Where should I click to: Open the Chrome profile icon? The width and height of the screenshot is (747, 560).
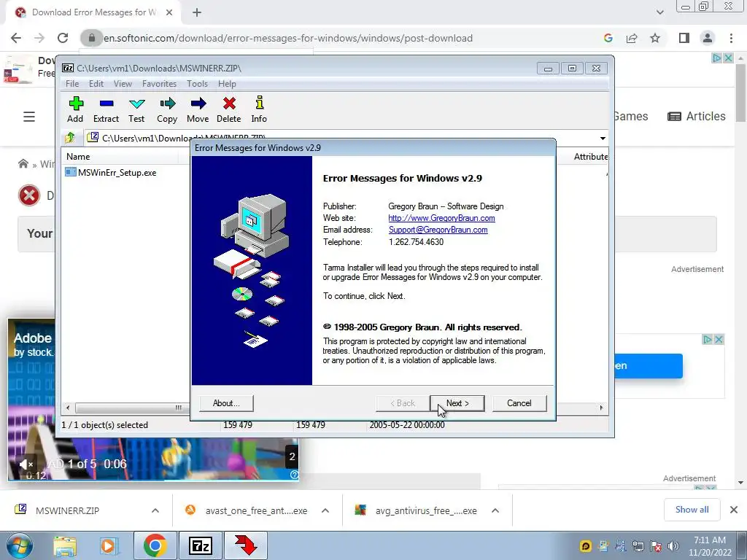pos(708,38)
